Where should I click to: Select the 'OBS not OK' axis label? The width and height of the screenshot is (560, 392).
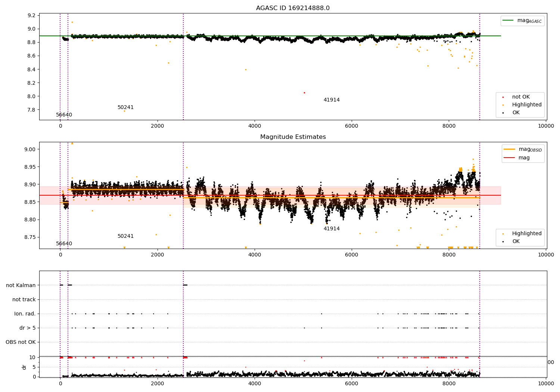click(21, 342)
